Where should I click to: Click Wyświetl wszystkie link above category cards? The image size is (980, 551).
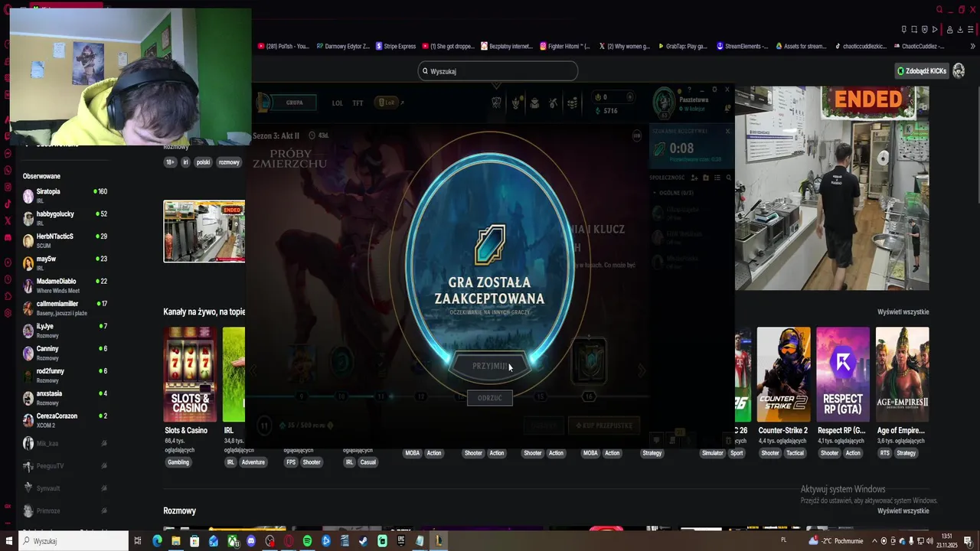[x=903, y=311]
